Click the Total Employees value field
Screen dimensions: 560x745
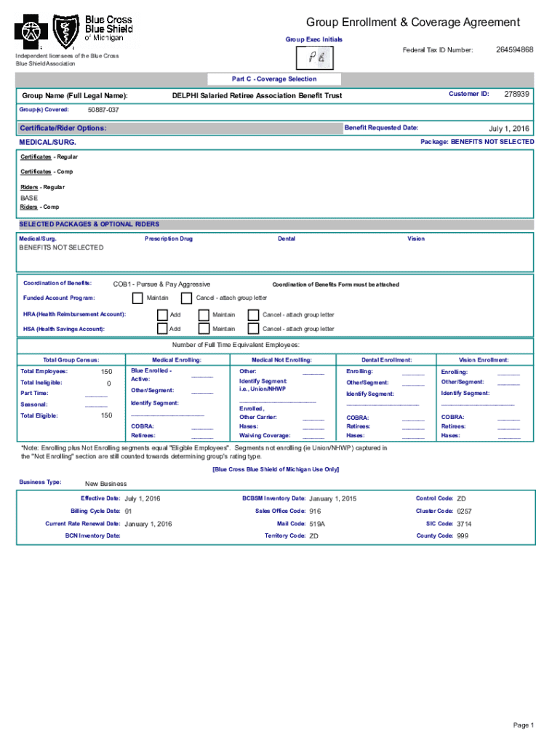click(x=106, y=372)
